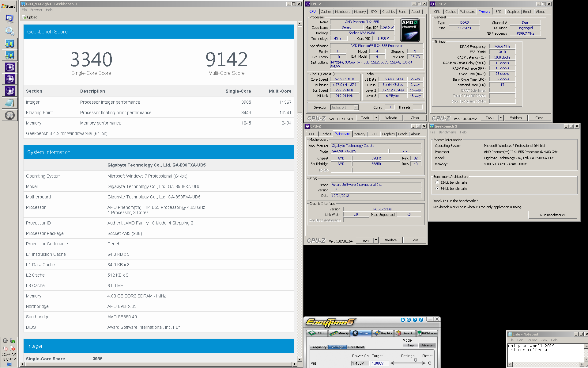Click the Geekbench scrollbar down arrow

tap(300, 359)
